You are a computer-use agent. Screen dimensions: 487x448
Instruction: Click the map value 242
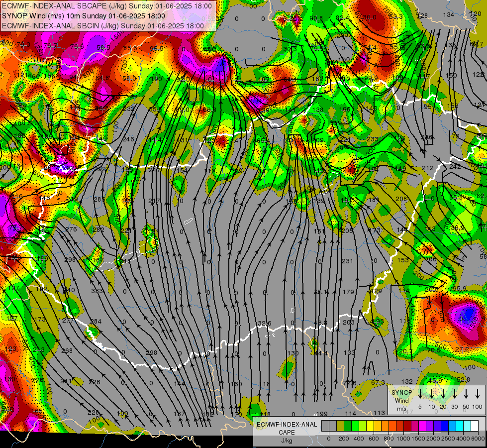(x=455, y=167)
